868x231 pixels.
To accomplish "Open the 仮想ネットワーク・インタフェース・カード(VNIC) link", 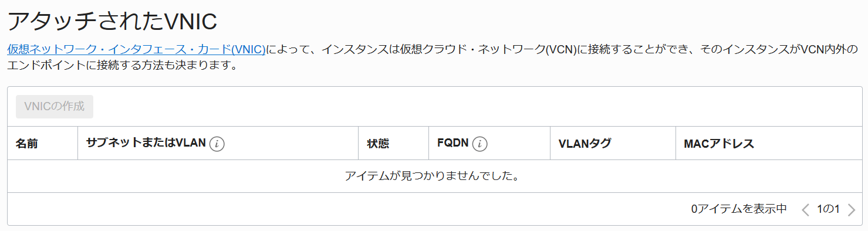I will coord(136,50).
